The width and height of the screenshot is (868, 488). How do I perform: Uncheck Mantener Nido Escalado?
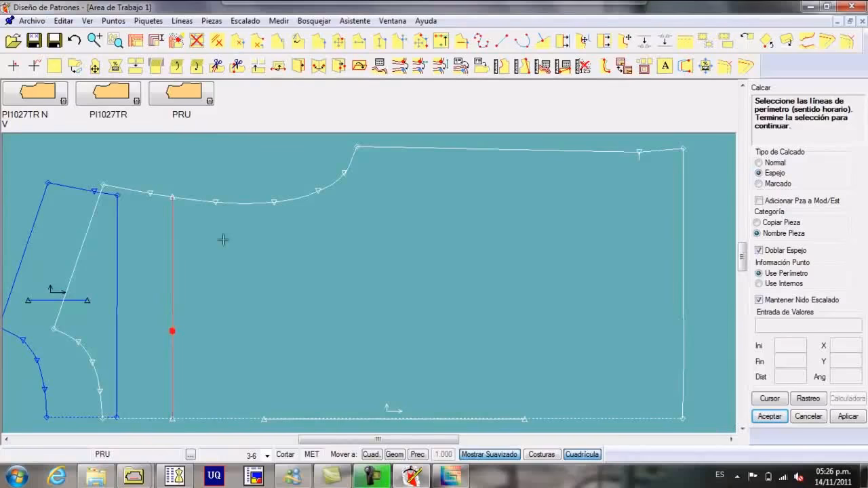point(759,300)
